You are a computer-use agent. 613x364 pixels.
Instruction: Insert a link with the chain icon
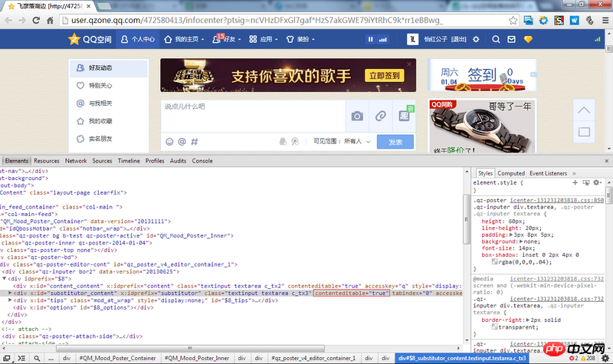381,116
